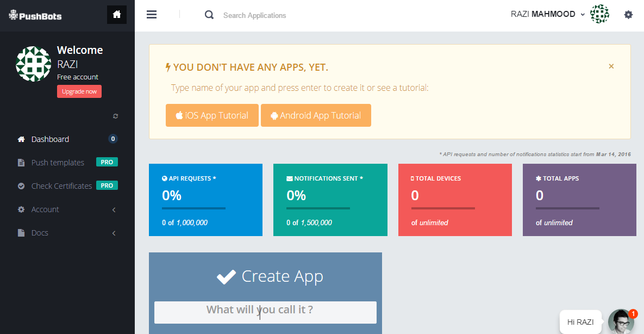Open settings gear icon in top bar
Screen dimensions: 644x334
[628, 15]
